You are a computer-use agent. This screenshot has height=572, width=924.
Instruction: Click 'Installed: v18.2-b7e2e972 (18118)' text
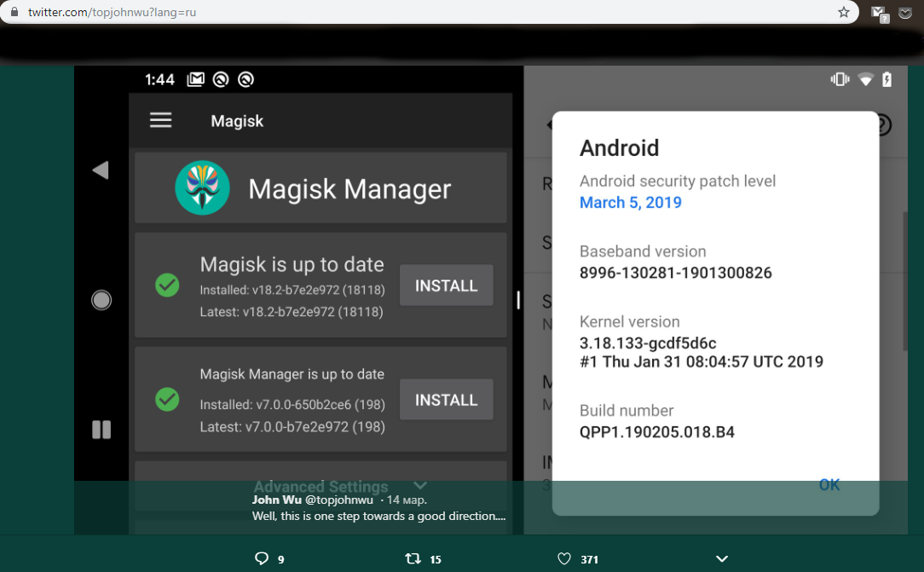click(292, 290)
